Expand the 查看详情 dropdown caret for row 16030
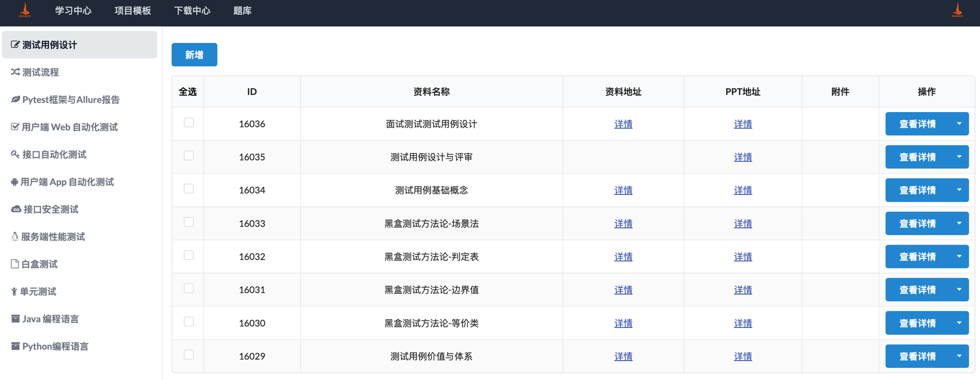This screenshot has height=380, width=980. pyautogui.click(x=959, y=323)
